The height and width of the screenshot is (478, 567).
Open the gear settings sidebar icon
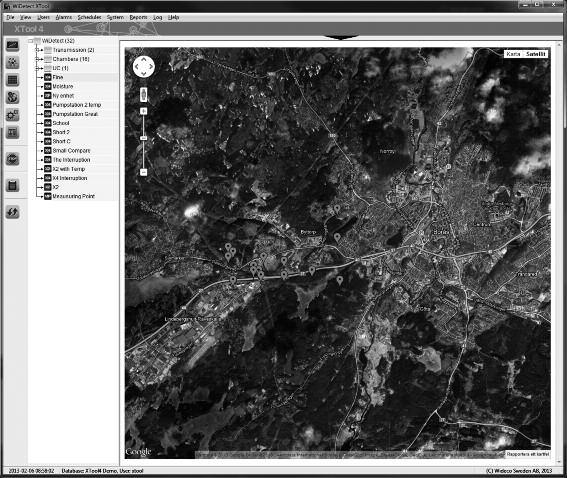pos(13,115)
